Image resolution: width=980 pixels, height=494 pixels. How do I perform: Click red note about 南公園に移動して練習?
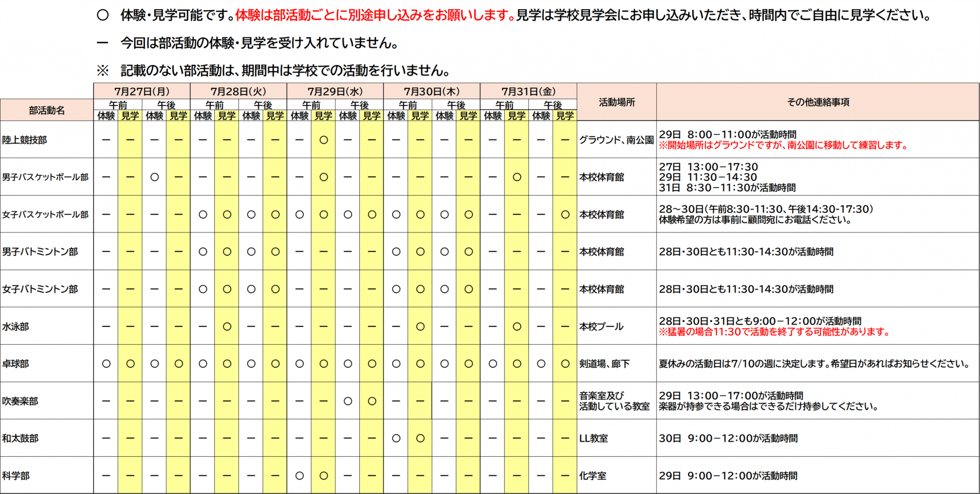point(783,145)
